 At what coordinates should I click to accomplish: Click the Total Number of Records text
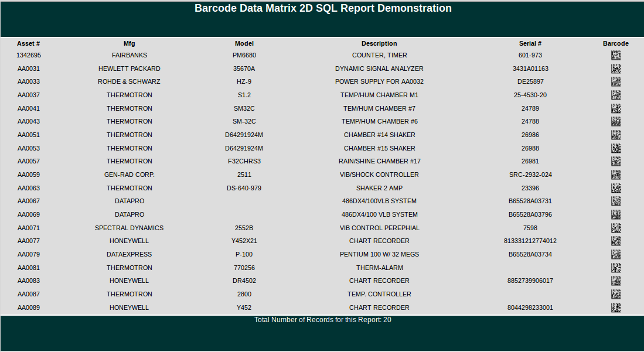click(322, 320)
